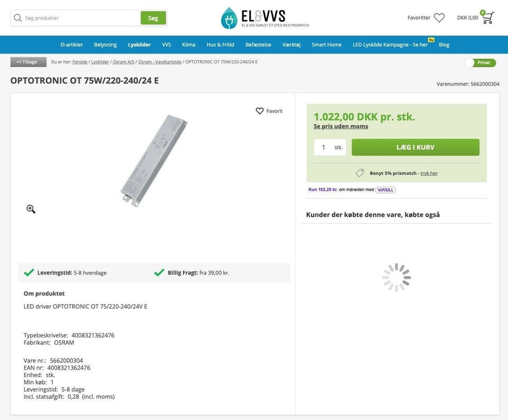Screen dimensions: 508x420
Task: Click Se pris uden moms link
Action: click(x=341, y=126)
